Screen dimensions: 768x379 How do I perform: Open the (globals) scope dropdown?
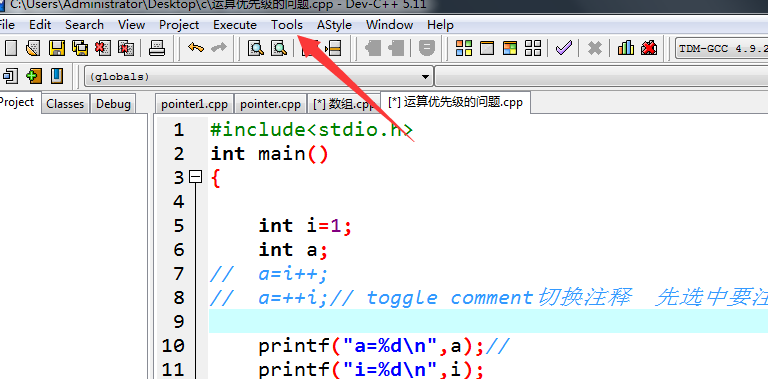click(259, 76)
